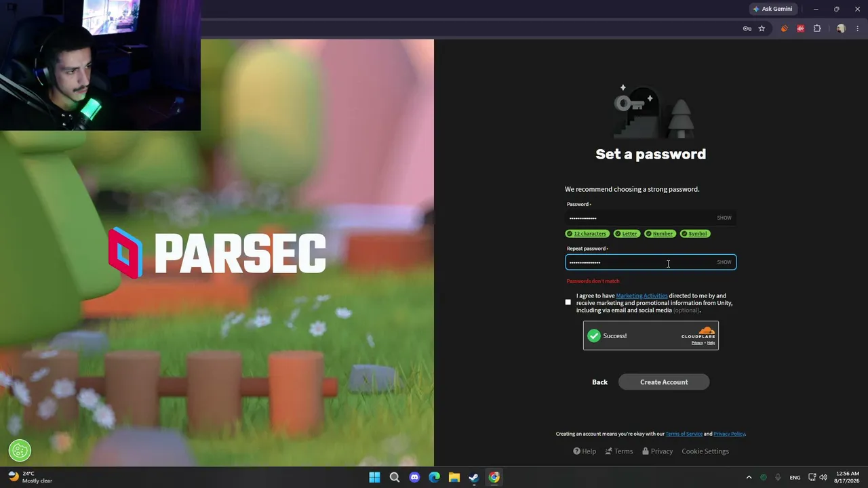This screenshot has height=488, width=868.
Task: Open the footer Terms link
Action: point(619,451)
